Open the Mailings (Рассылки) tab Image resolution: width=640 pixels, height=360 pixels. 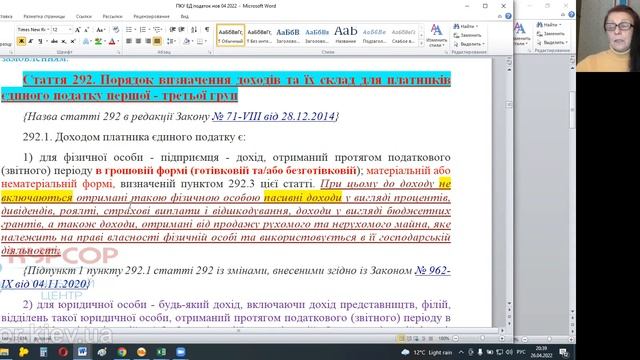[112, 16]
